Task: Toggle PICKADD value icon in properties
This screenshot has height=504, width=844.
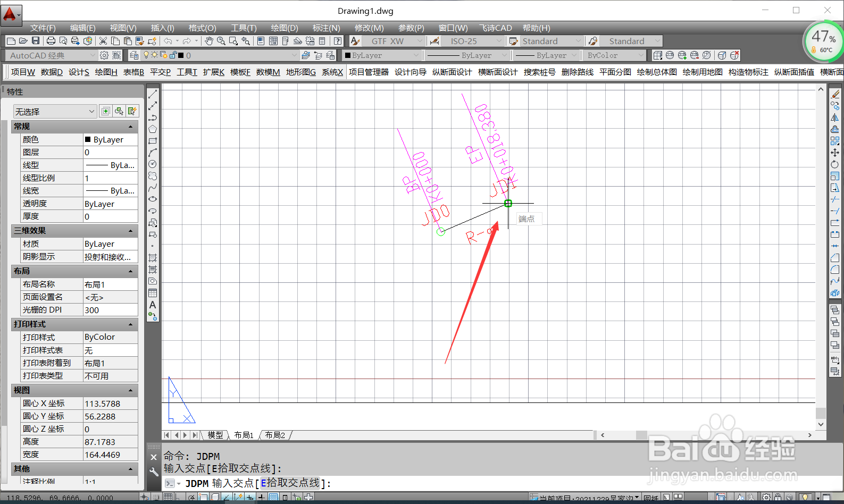Action: click(x=106, y=111)
